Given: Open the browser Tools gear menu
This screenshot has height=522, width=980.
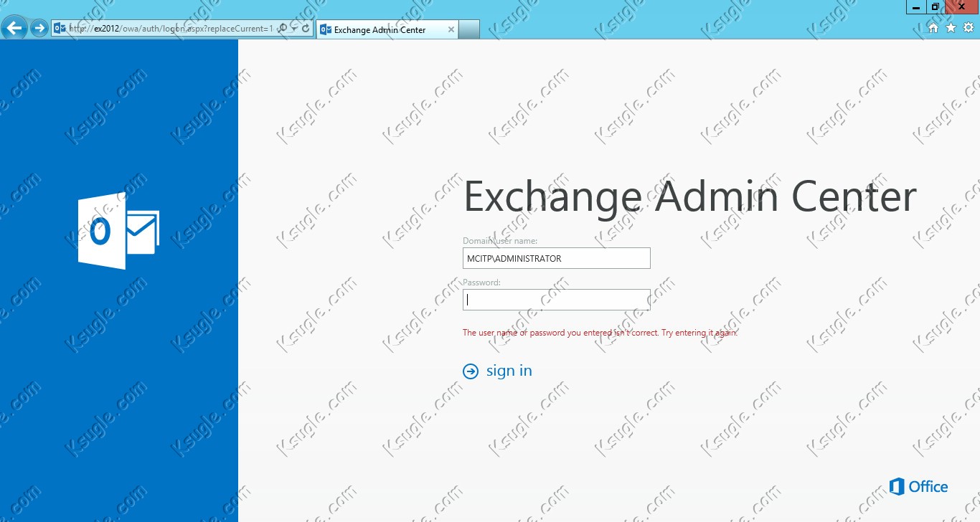Looking at the screenshot, I should click(x=969, y=28).
